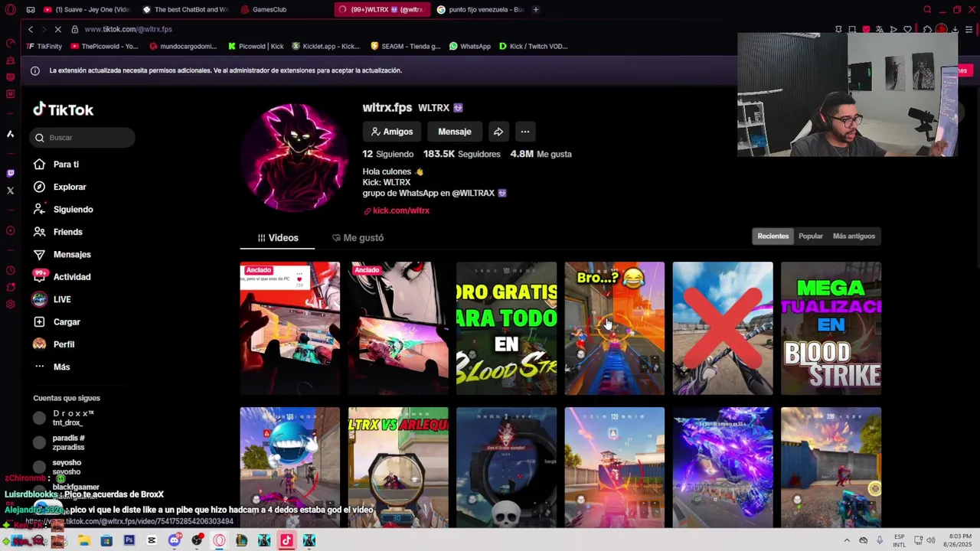Go back using the browser back arrow
The width and height of the screenshot is (980, 551).
[31, 29]
